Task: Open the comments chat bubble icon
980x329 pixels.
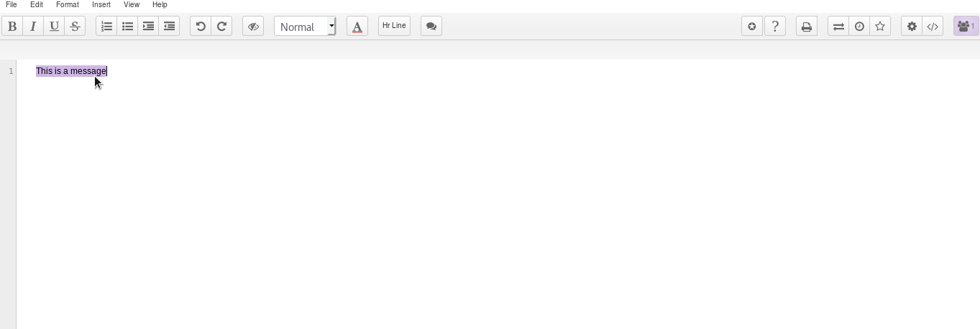Action: pos(431,27)
